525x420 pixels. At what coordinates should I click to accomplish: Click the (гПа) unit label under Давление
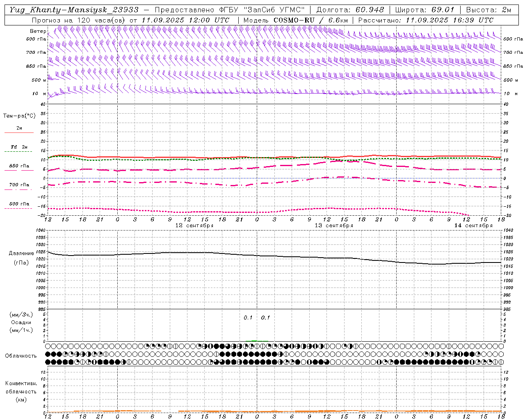21,262
